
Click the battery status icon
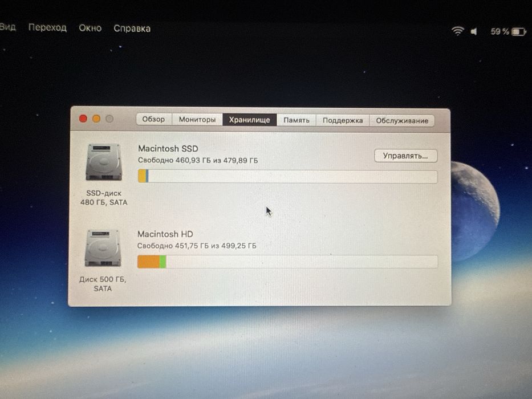[519, 32]
